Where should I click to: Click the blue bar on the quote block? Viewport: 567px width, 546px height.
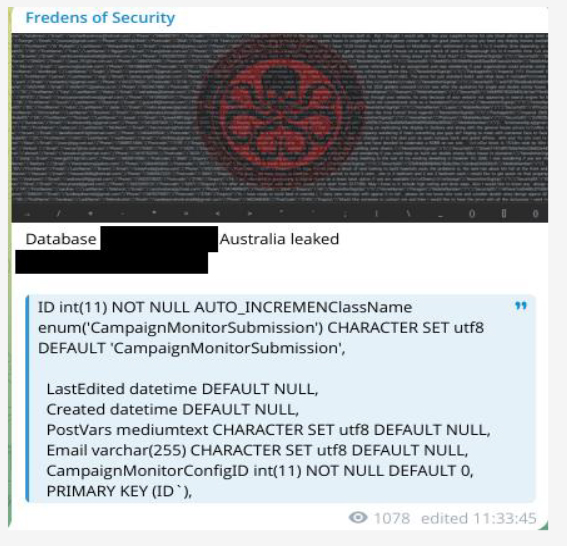27,399
